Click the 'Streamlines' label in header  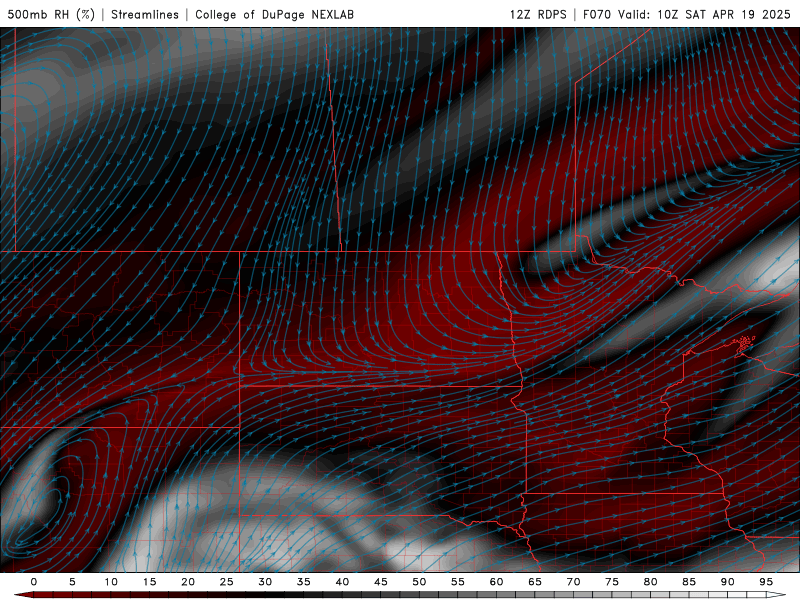coord(145,14)
